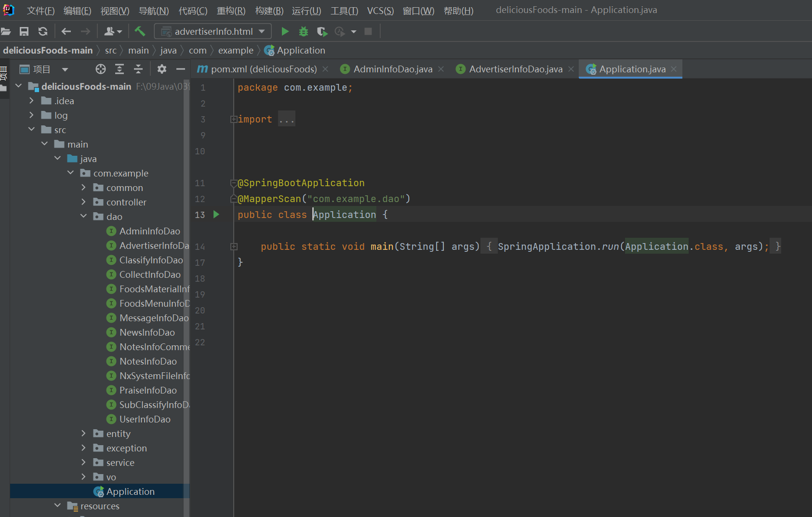Click the Synchronize refresh icon

pos(43,31)
